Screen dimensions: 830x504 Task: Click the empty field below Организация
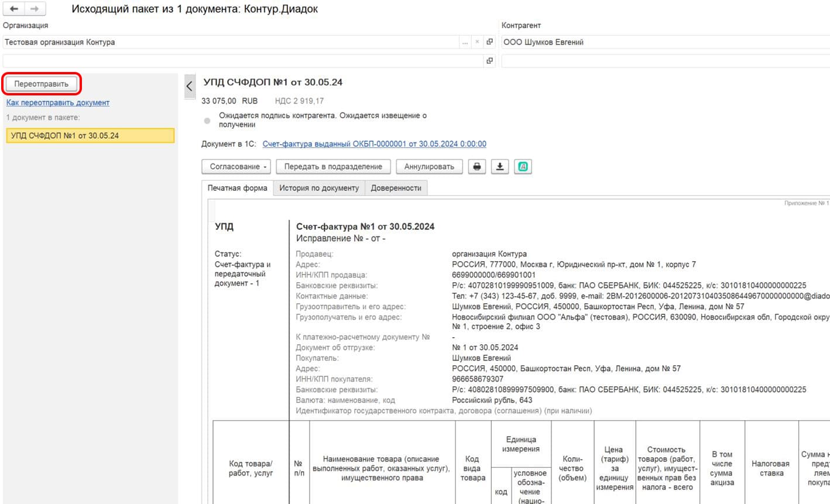243,60
